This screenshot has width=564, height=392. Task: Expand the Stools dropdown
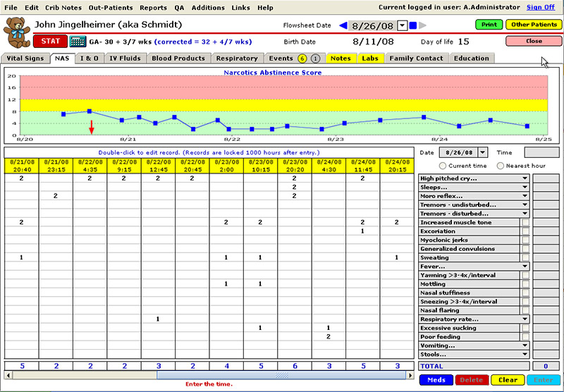pyautogui.click(x=525, y=355)
